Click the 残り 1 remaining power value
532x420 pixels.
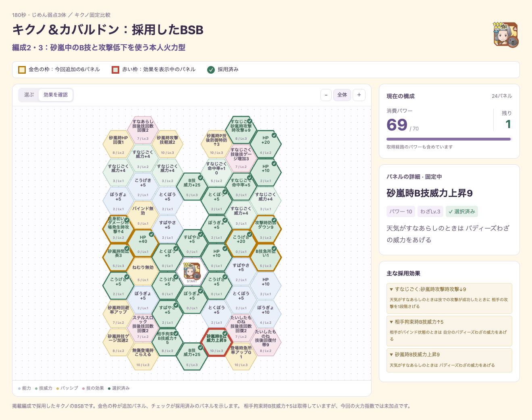tap(508, 124)
